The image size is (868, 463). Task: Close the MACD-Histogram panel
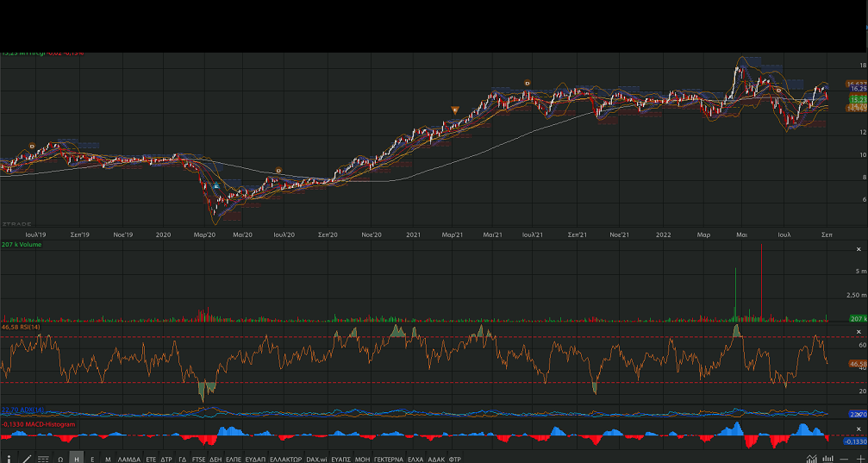coord(859,429)
